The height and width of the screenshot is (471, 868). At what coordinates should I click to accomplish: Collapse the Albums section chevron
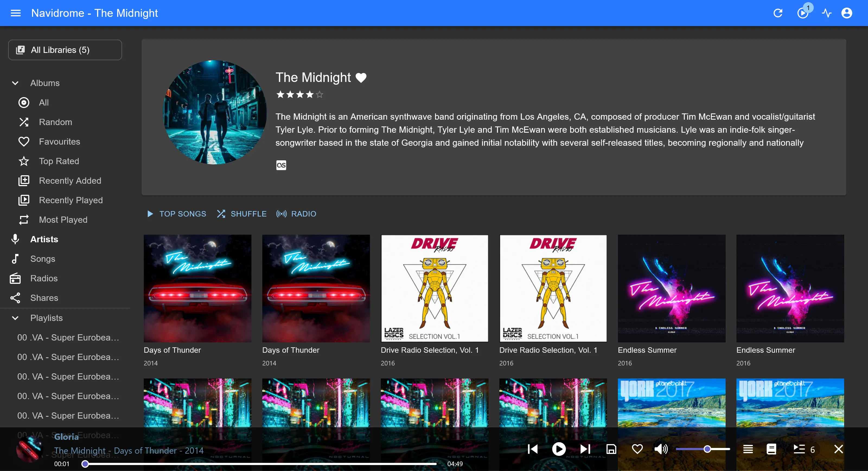coord(15,83)
